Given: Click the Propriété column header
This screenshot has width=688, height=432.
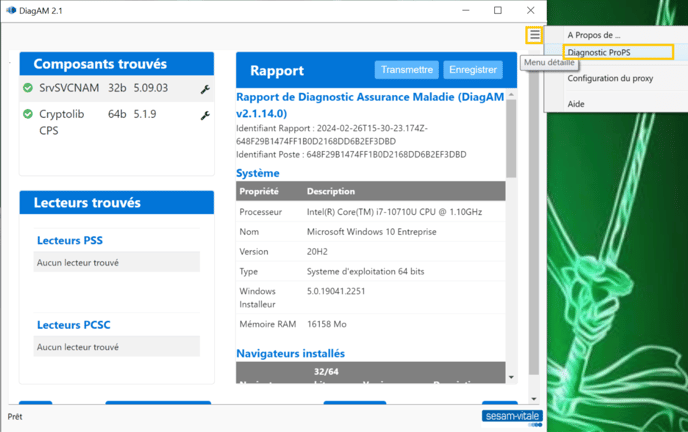Looking at the screenshot, I should (x=259, y=191).
